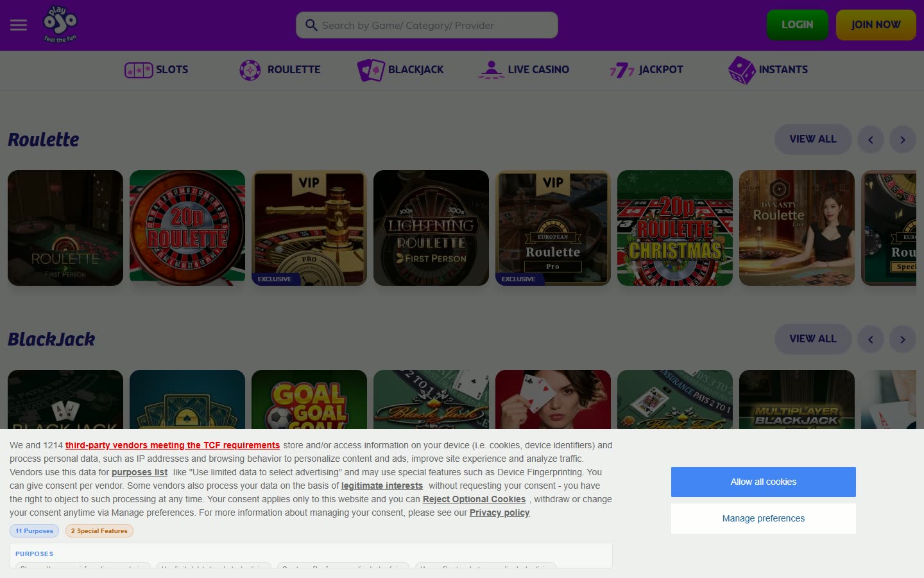Open the Jackpot category
Screen dimensions: 924x578
coord(646,69)
